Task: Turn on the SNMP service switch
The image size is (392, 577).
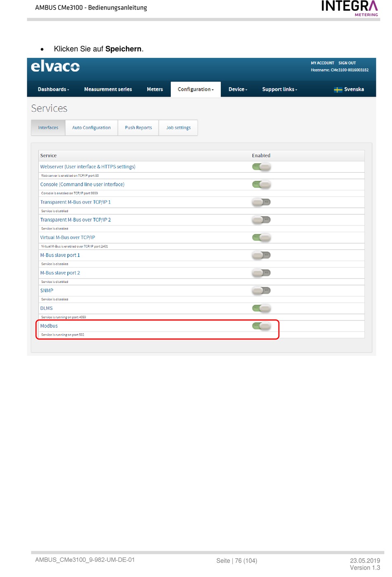Action: (261, 291)
